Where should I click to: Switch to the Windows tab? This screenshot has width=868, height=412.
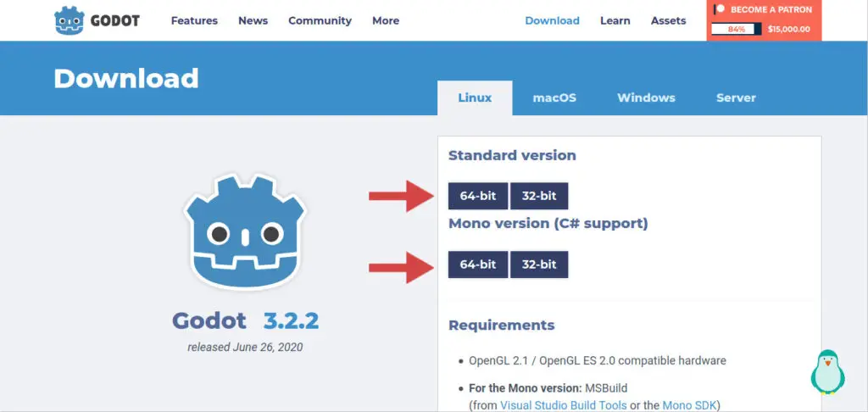click(646, 98)
